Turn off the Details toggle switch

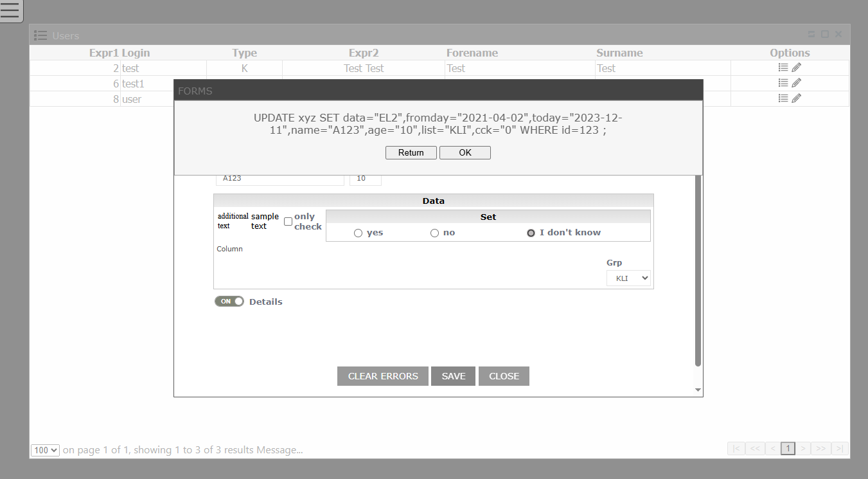point(229,302)
